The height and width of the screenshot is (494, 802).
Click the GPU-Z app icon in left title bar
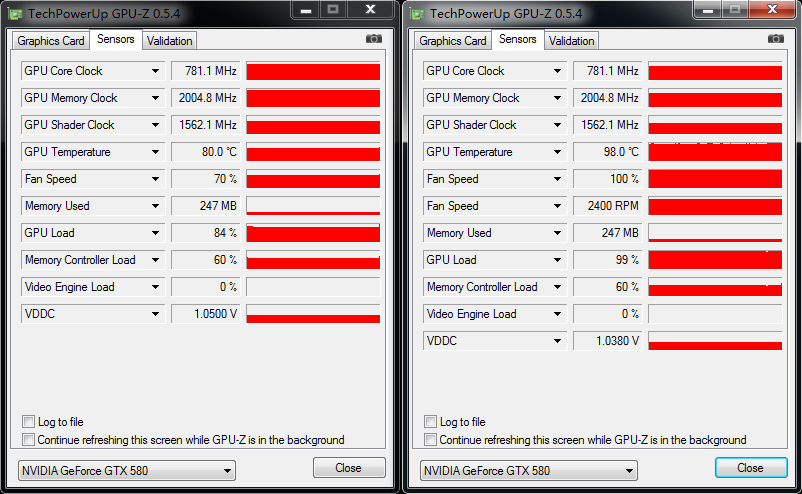tap(15, 14)
